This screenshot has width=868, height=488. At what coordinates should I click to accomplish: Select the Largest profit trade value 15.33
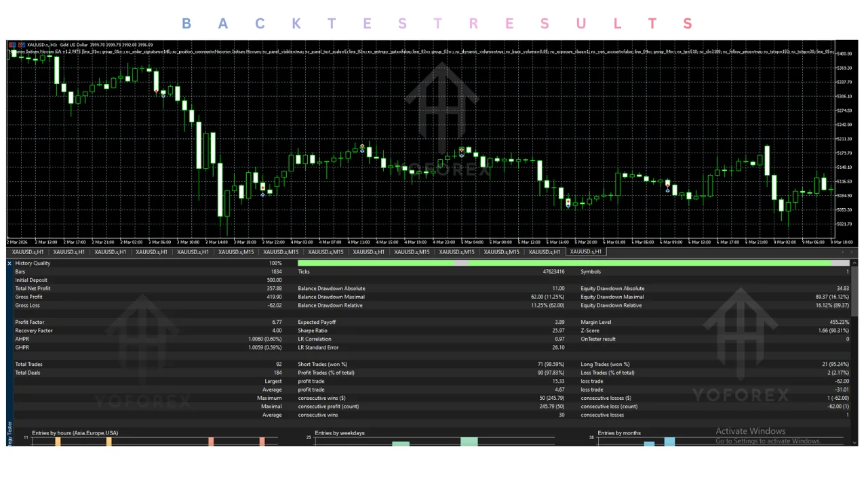tap(558, 382)
